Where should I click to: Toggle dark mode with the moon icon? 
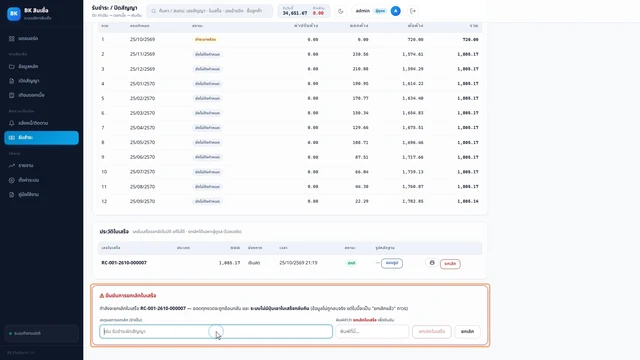point(341,11)
